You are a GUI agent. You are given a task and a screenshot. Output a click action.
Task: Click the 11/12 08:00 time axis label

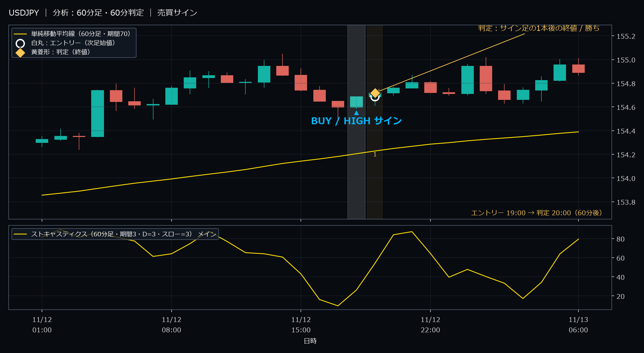coord(172,325)
